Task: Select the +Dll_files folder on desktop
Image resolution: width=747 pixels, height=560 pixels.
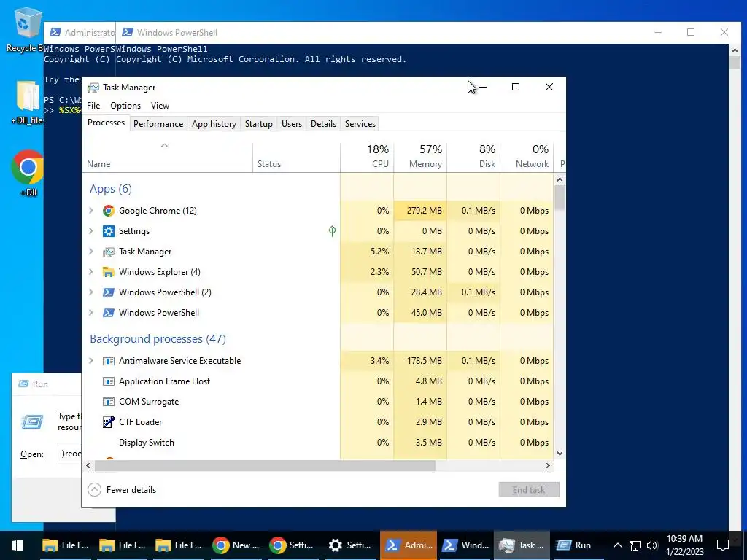Action: pyautogui.click(x=27, y=102)
